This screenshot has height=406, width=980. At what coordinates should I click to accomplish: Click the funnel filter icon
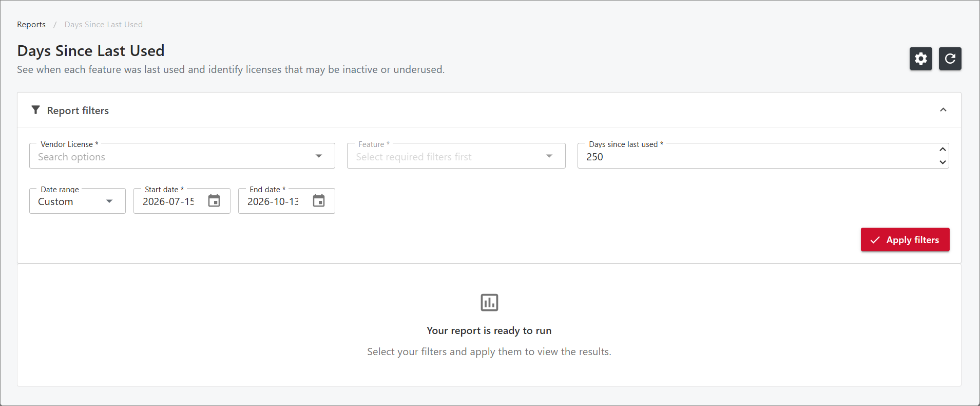(x=35, y=110)
